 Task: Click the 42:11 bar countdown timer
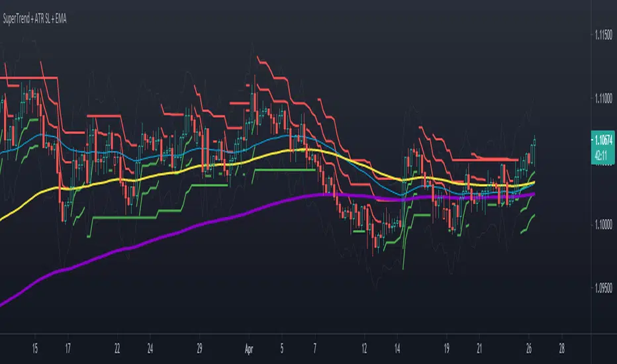click(x=601, y=156)
